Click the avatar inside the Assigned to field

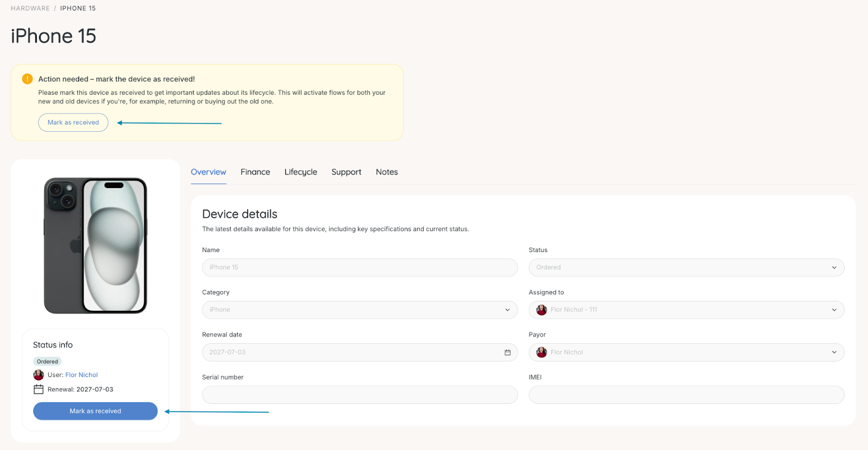541,310
